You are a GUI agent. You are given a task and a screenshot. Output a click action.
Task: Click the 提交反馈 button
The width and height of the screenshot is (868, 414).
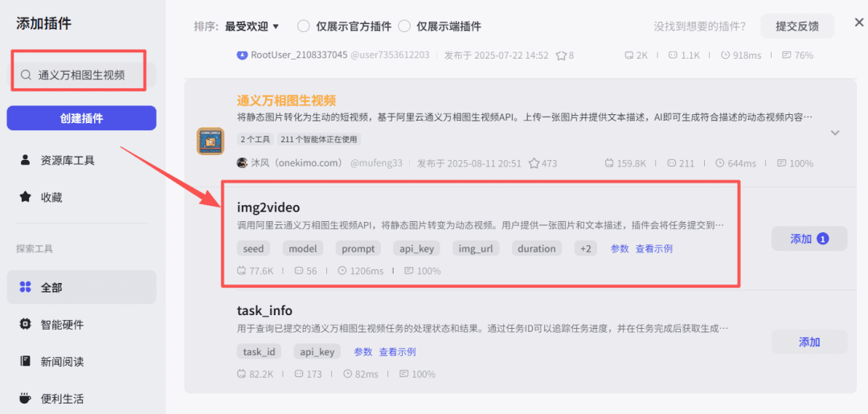pos(797,26)
